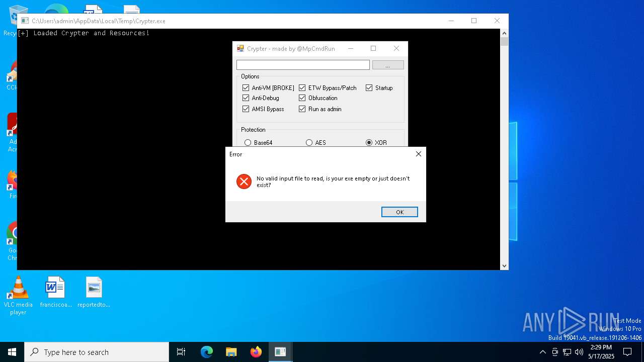
Task: Click Crypter app taskbar button
Action: (280, 352)
